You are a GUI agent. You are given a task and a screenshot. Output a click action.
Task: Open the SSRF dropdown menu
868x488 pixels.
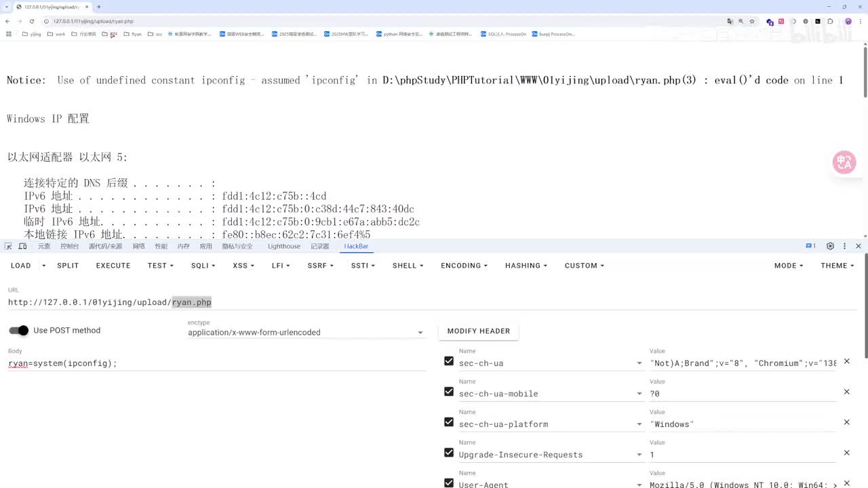coord(320,266)
